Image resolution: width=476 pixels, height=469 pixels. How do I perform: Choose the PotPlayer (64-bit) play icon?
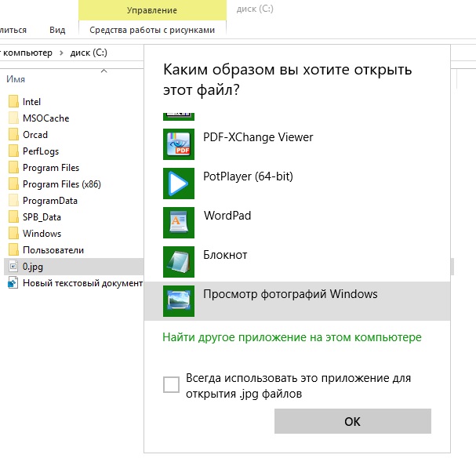179,184
